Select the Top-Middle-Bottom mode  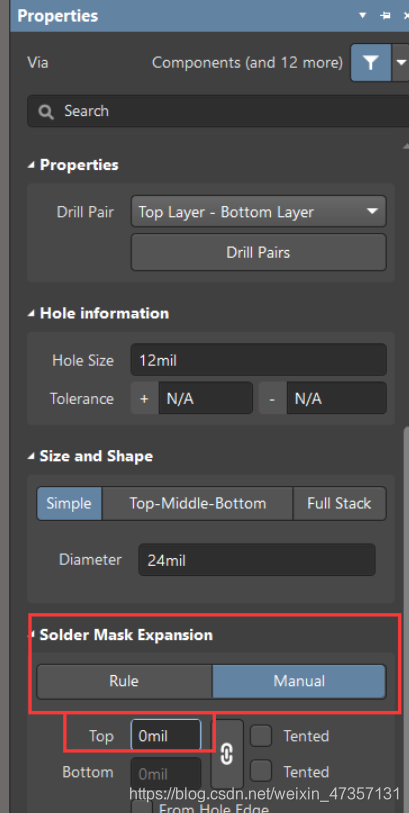point(198,503)
